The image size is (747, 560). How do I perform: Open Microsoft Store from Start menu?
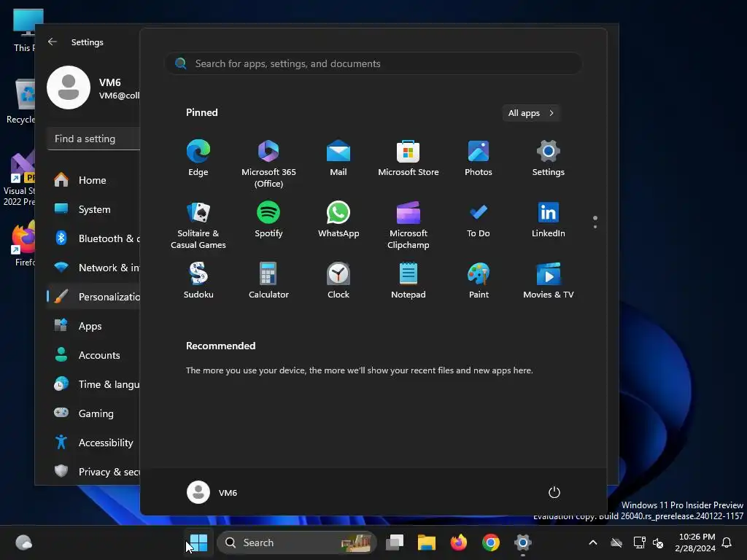click(x=409, y=157)
